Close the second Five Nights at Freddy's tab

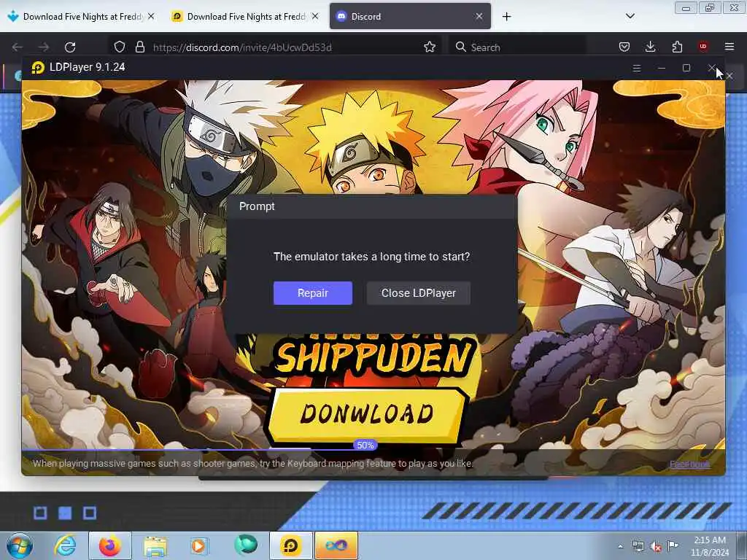pos(315,16)
